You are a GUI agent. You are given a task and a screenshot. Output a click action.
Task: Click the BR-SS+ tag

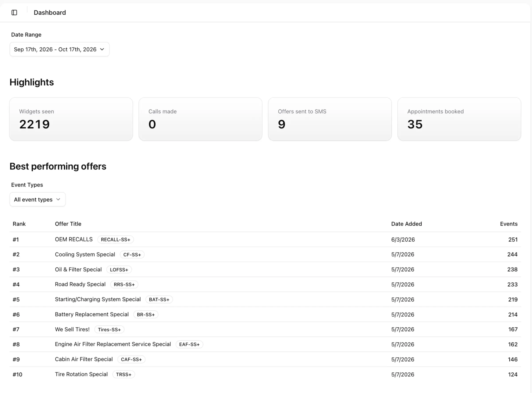point(146,315)
